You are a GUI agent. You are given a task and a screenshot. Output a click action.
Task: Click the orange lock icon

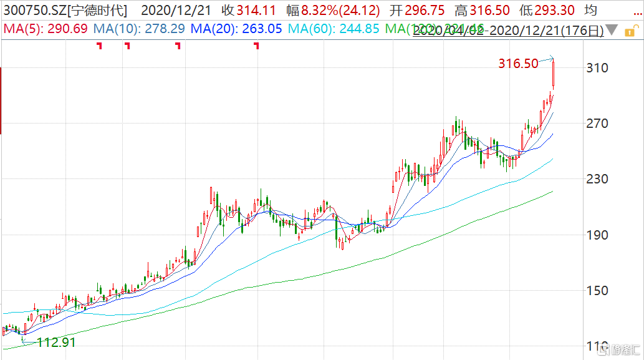(632, 31)
